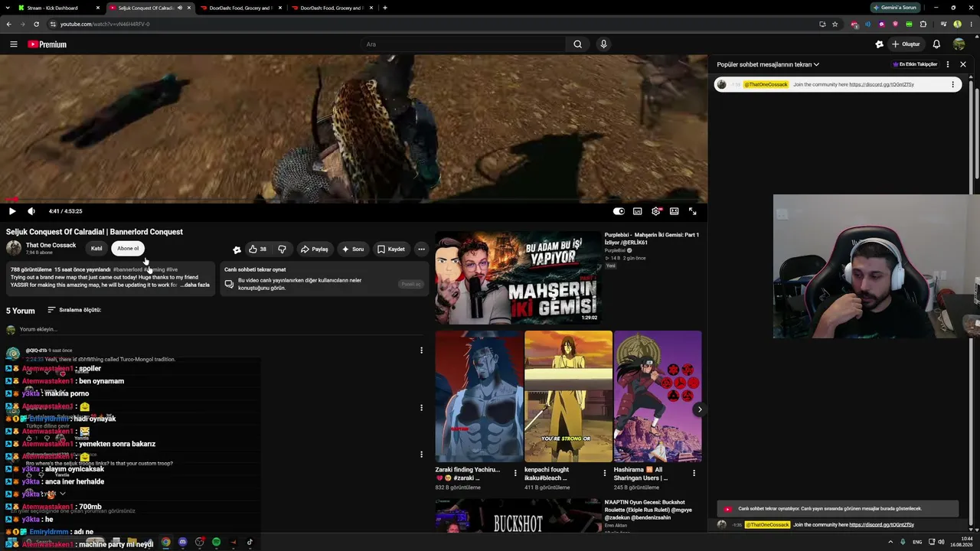
Task: Open the account avatar menu in YouTube
Action: pyautogui.click(x=959, y=44)
